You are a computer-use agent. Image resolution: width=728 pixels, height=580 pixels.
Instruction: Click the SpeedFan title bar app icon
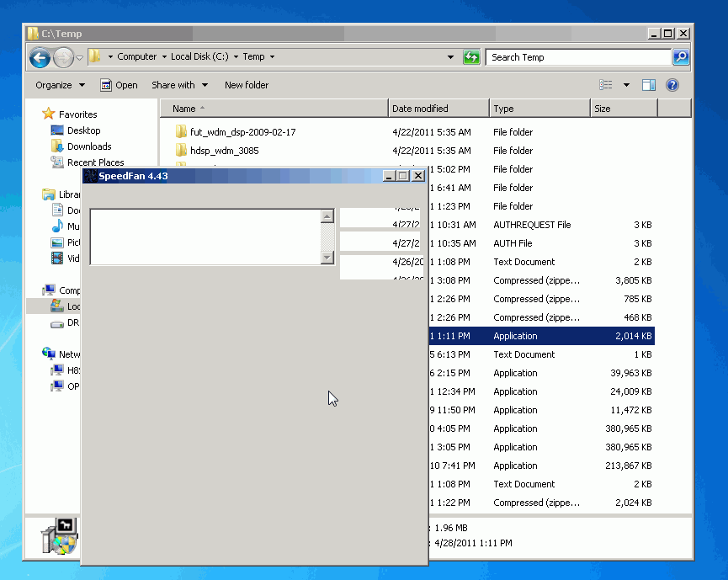(x=91, y=176)
